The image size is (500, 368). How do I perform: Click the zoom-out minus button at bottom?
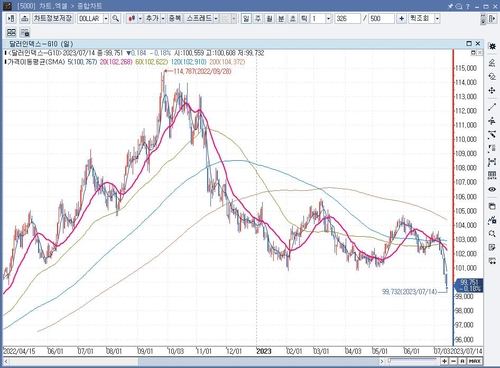click(453, 361)
